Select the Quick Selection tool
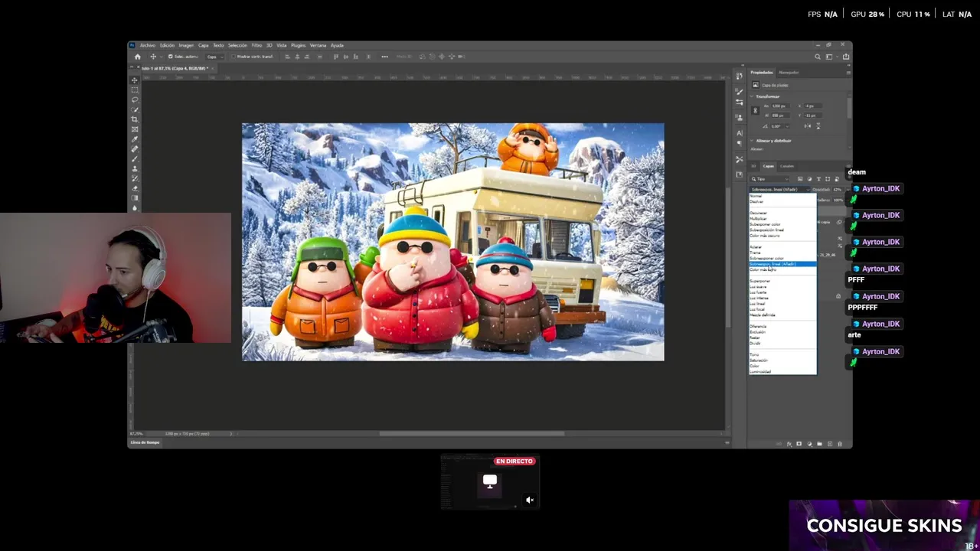This screenshot has height=551, width=980. pyautogui.click(x=135, y=109)
